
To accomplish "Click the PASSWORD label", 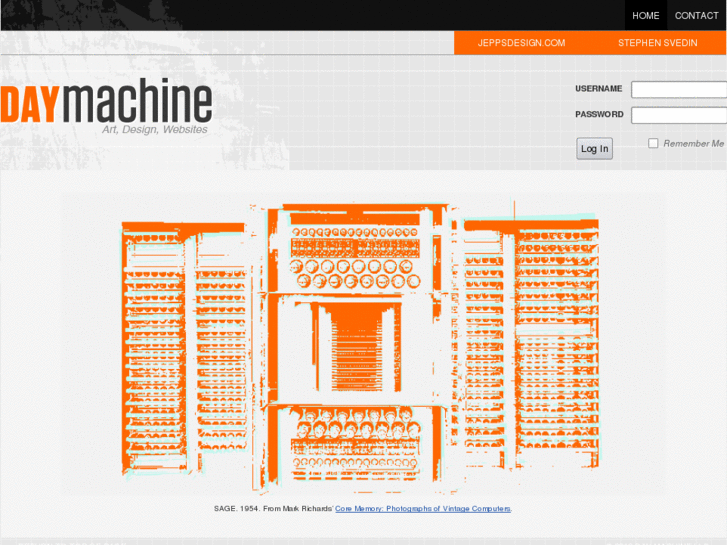I will click(599, 114).
